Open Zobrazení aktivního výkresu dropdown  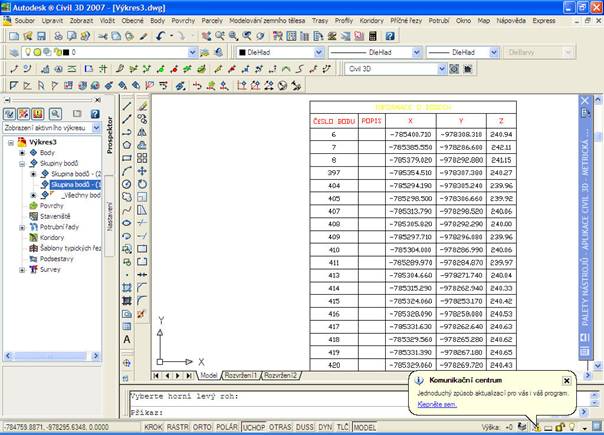coord(96,128)
